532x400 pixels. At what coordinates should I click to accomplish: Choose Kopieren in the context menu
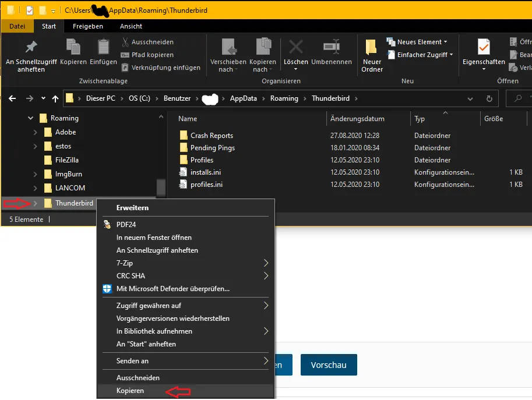point(186,391)
